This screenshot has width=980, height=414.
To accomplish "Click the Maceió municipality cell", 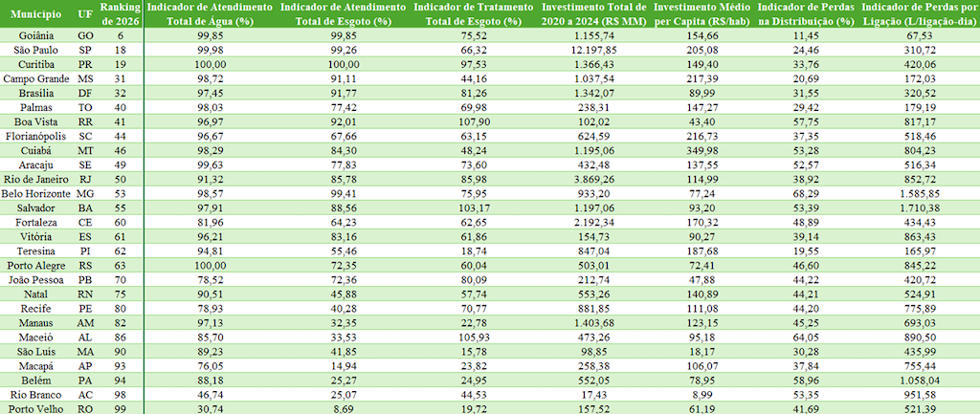I will point(36,338).
